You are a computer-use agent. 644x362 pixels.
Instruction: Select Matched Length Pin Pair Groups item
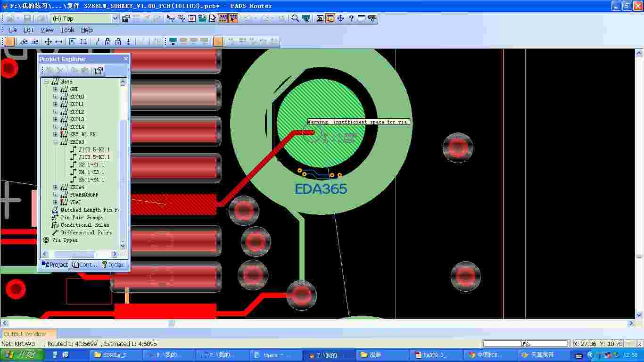coord(90,210)
